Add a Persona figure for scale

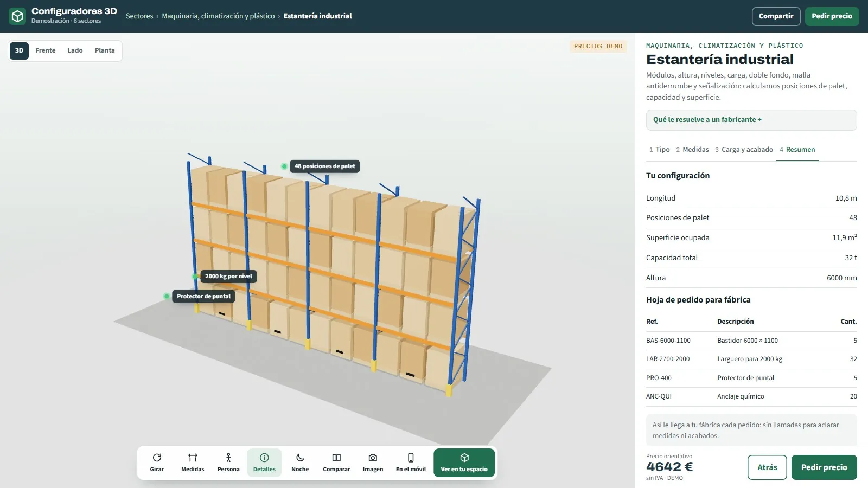coord(228,463)
